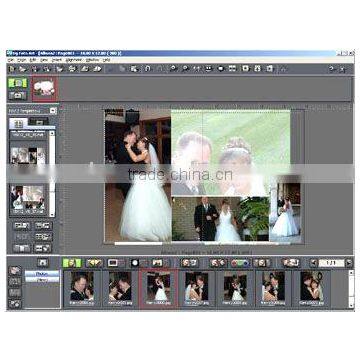Open the File menu

(11, 60)
